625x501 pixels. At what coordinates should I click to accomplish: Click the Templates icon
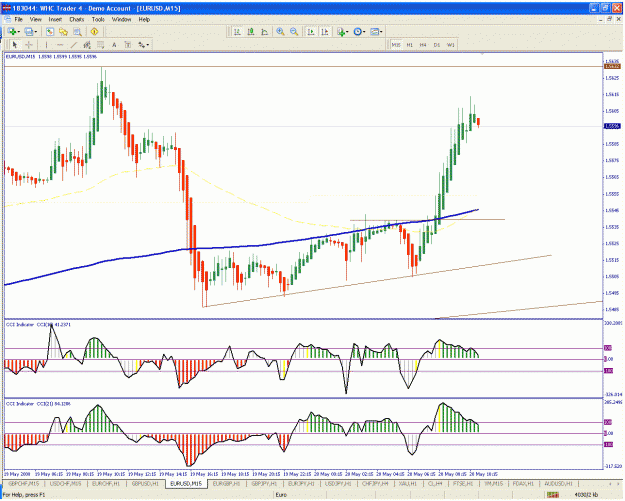click(x=374, y=31)
